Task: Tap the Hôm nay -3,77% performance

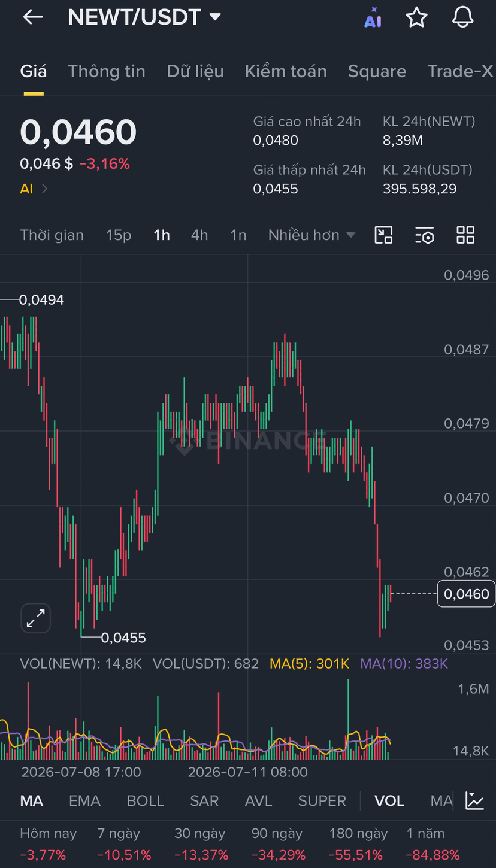Action: [x=49, y=844]
